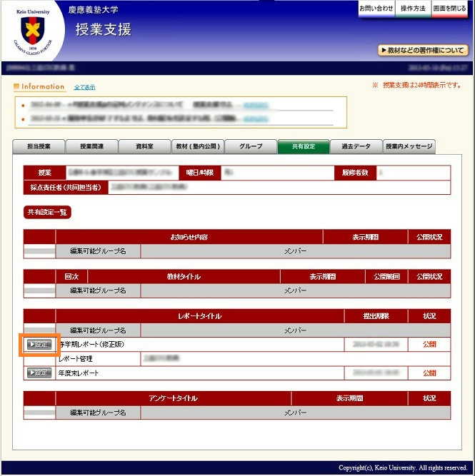Screen dimensions: 475x476
Task: Go to the グループ tab
Action: coord(250,147)
